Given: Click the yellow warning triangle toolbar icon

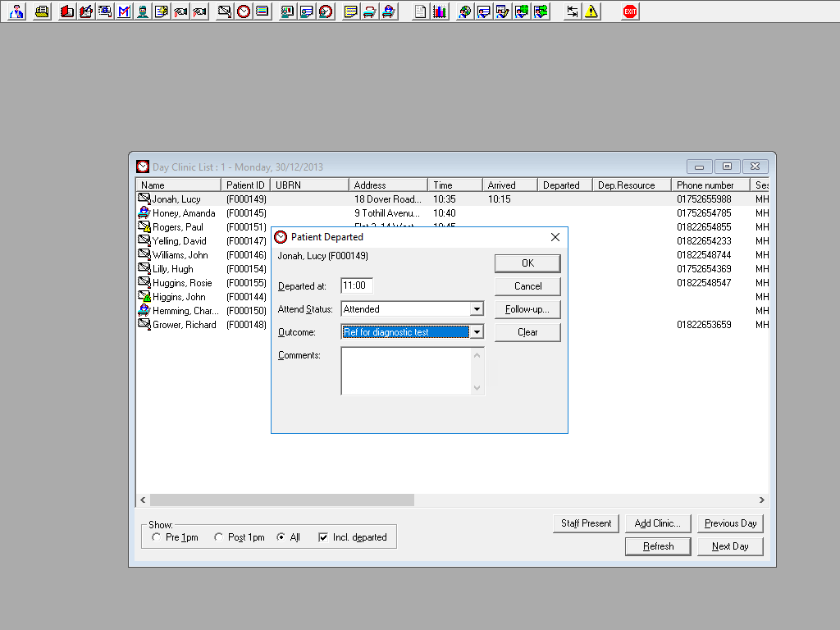Looking at the screenshot, I should [x=591, y=11].
